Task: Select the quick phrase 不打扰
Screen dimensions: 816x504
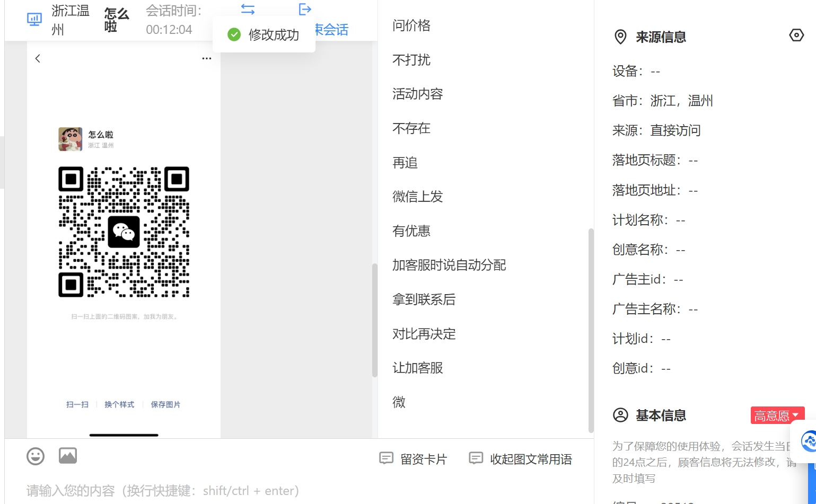Action: coord(411,60)
